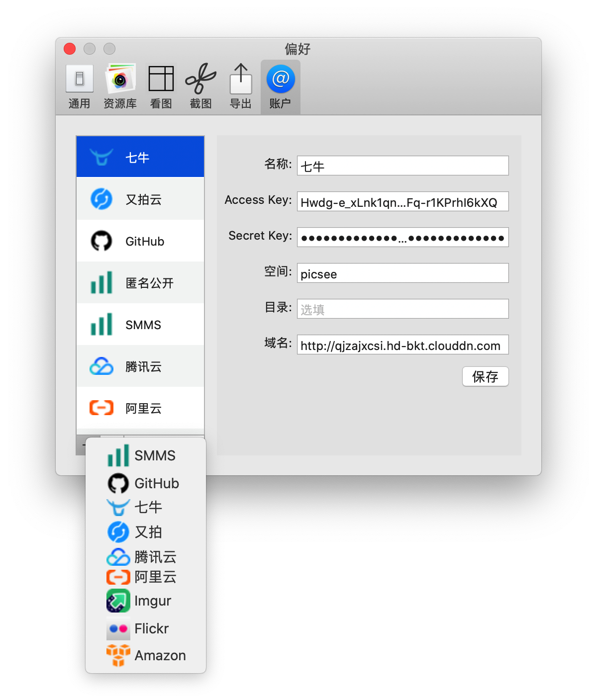597x700 pixels.
Task: Click the Access Key input field
Action: (x=402, y=201)
